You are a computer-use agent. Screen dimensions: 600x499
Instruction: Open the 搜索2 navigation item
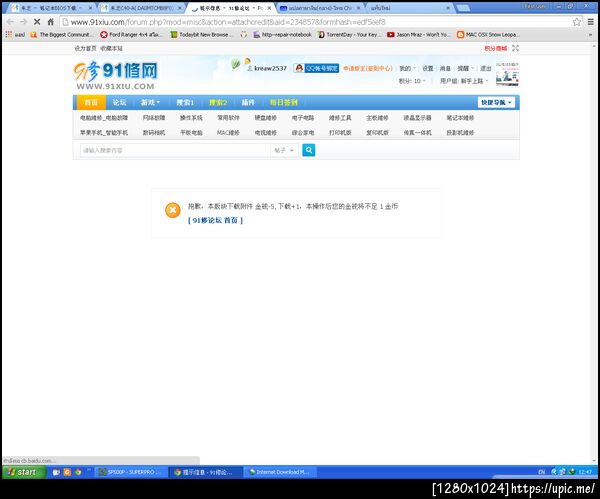[218, 102]
